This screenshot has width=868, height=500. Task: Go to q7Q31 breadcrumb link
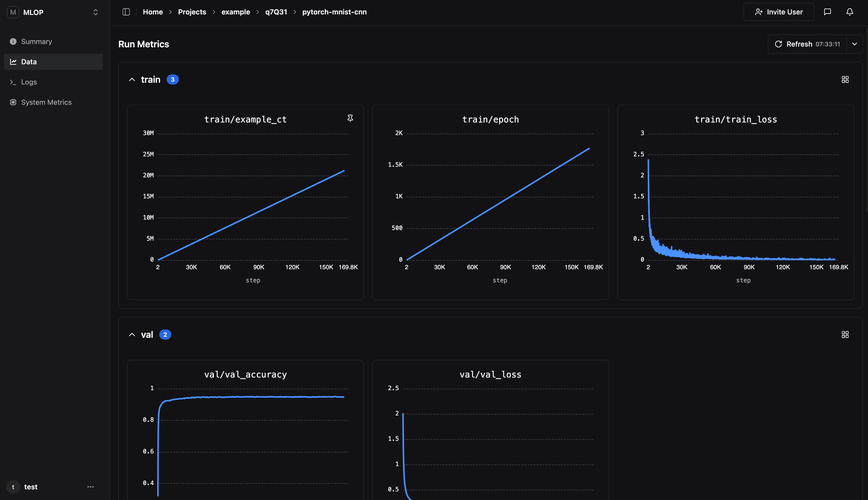pyautogui.click(x=276, y=12)
